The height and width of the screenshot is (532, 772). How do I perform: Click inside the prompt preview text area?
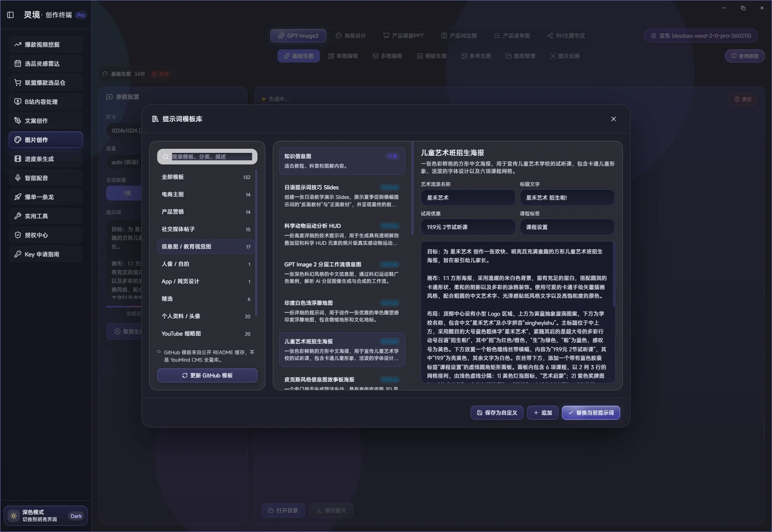point(518,312)
